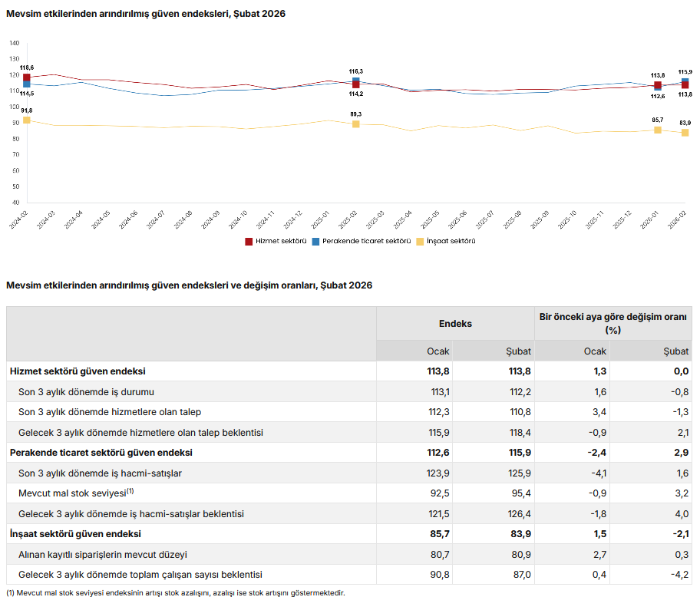Click the blue 115,9 data marker
Viewport: 700px width, 610px height.
pos(685,81)
